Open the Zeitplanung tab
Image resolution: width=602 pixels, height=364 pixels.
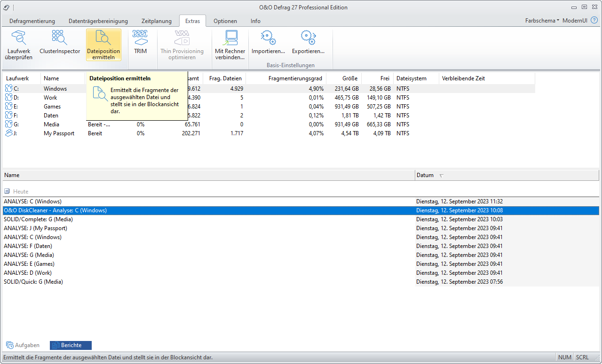(156, 21)
